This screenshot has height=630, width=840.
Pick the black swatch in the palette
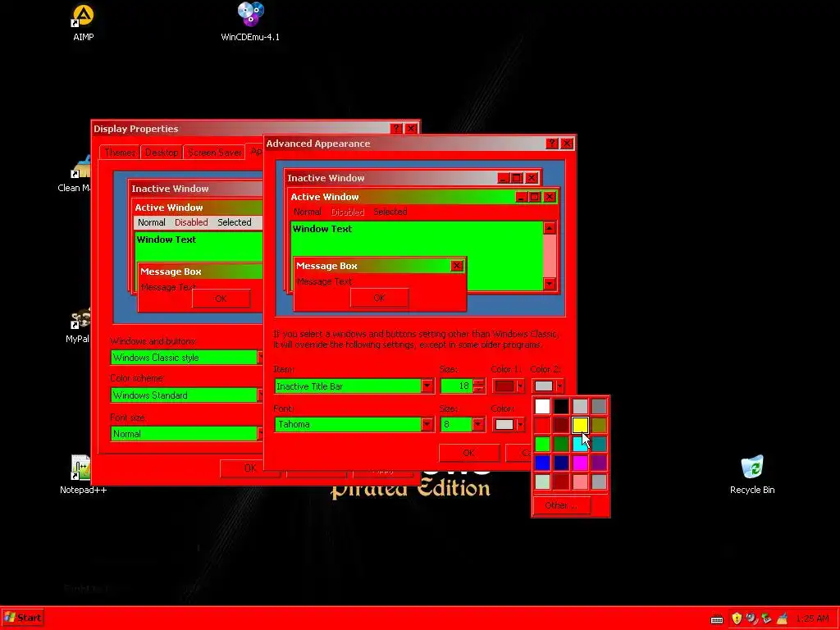pos(561,406)
